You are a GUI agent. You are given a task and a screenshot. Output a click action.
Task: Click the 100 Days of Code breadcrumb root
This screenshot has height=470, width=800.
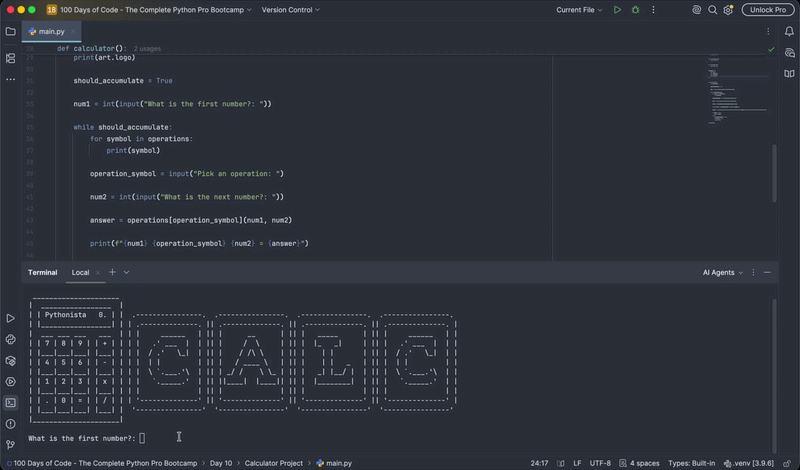click(x=102, y=463)
